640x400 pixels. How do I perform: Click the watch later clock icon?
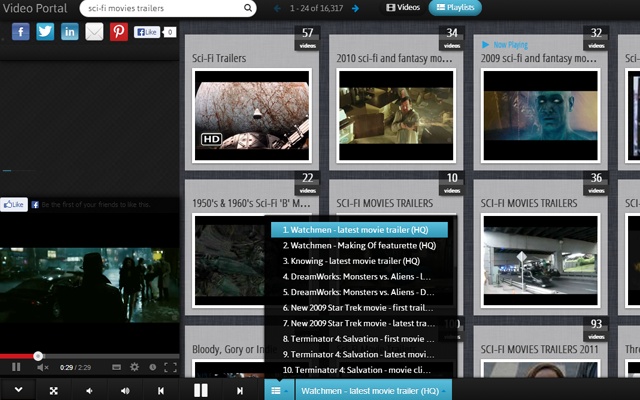click(x=153, y=367)
